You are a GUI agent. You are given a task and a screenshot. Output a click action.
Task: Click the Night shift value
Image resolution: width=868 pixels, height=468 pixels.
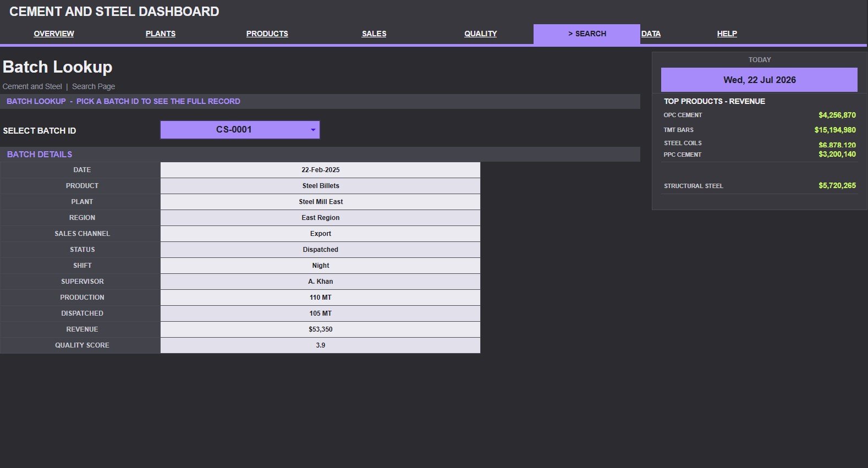coord(321,266)
